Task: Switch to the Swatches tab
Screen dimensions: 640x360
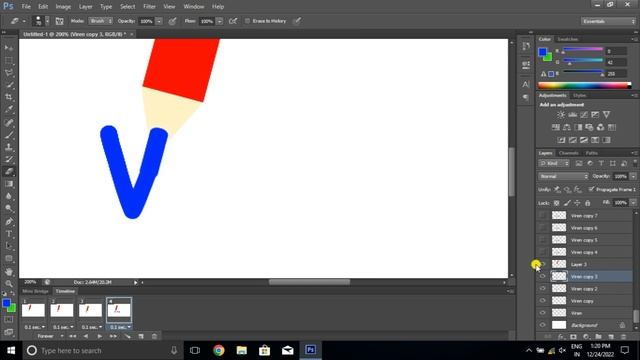Action: click(x=568, y=39)
